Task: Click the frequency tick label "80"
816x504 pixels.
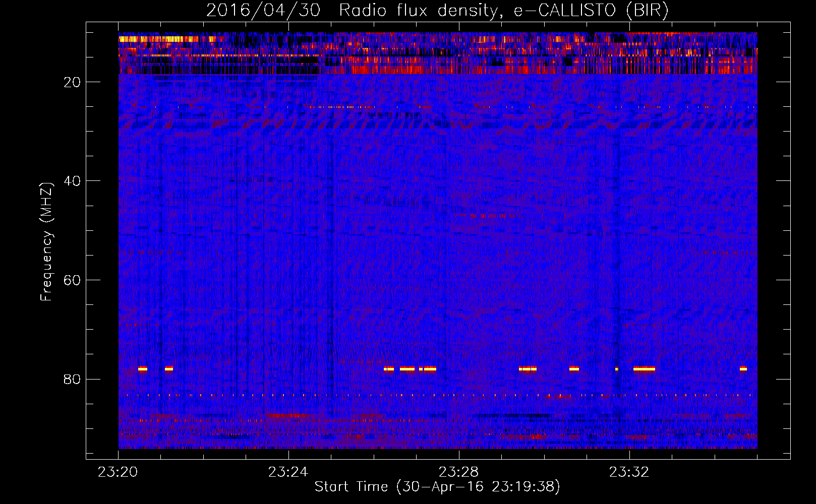Action: (72, 379)
